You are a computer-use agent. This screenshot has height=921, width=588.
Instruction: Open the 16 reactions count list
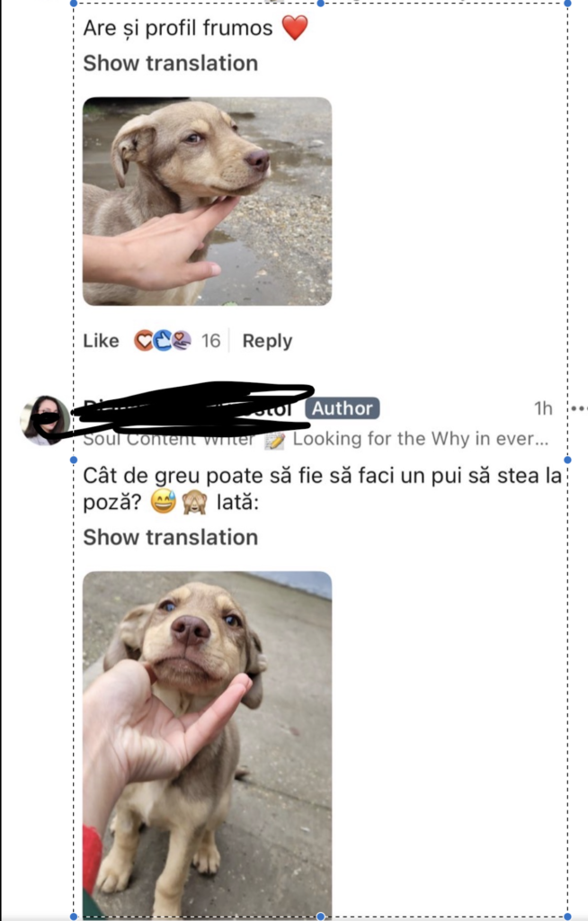coord(210,341)
